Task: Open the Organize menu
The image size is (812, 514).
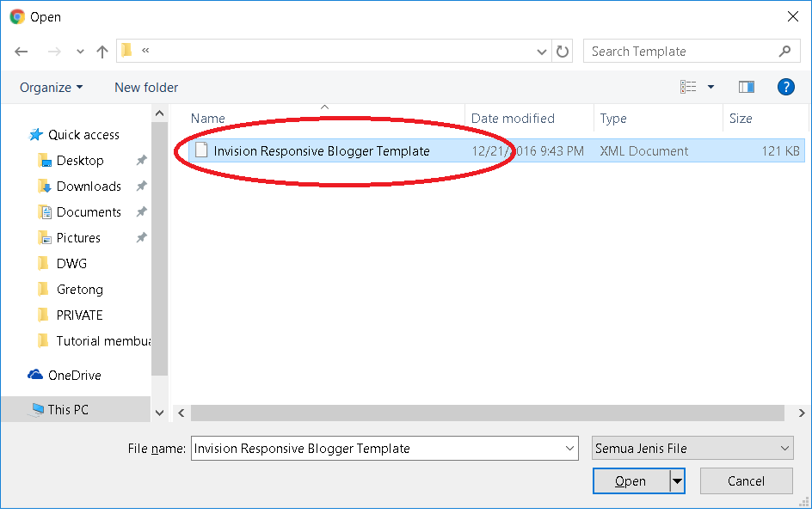Action: (x=51, y=88)
